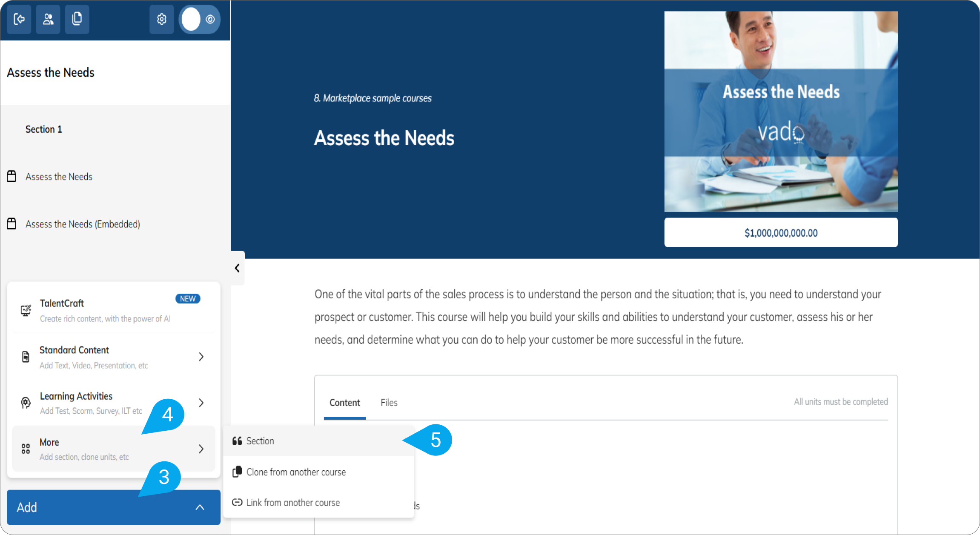Click the Standard Content document icon

pyautogui.click(x=25, y=357)
